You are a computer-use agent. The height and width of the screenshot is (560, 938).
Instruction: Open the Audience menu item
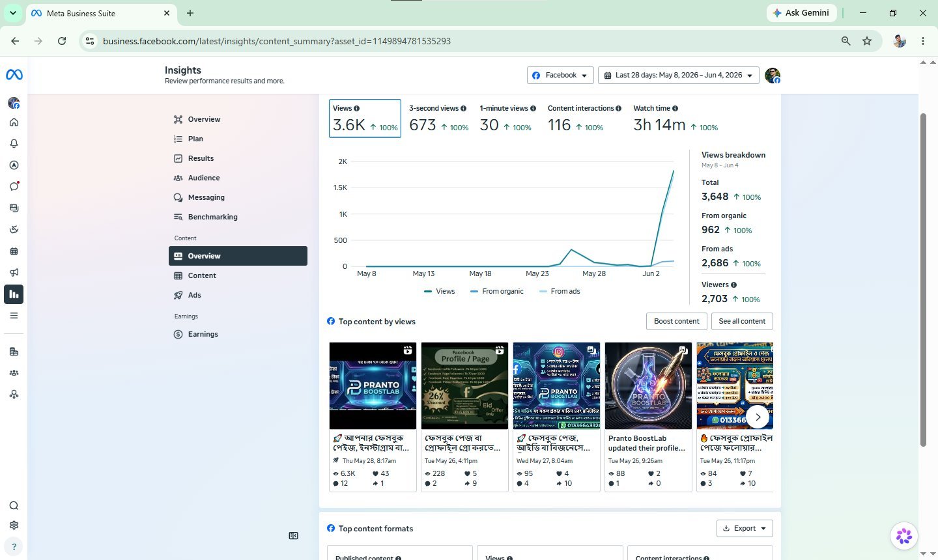(238, 178)
